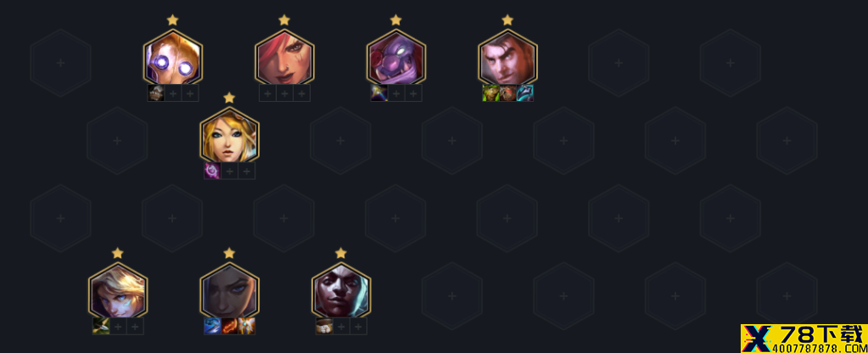
Task: Add item to Katarina's first empty slot
Action: pyautogui.click(x=267, y=93)
